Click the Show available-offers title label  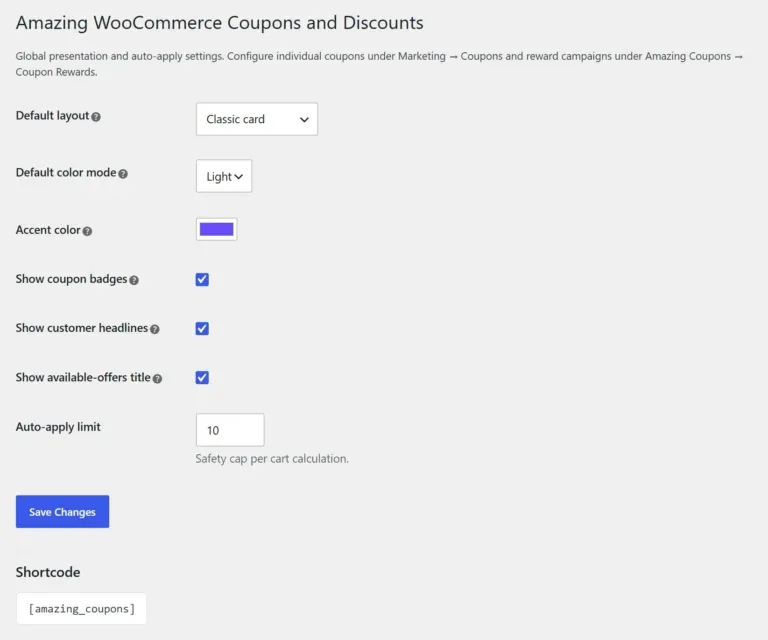(83, 377)
